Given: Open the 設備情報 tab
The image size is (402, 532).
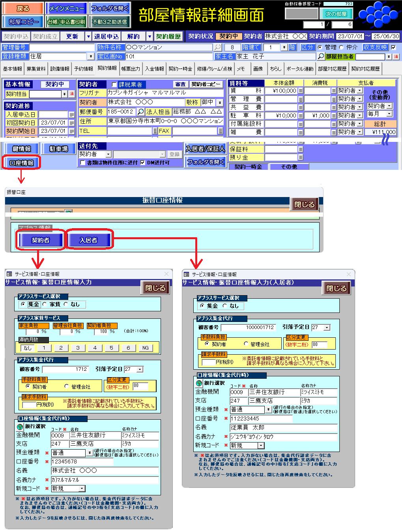Looking at the screenshot, I should tap(60, 69).
